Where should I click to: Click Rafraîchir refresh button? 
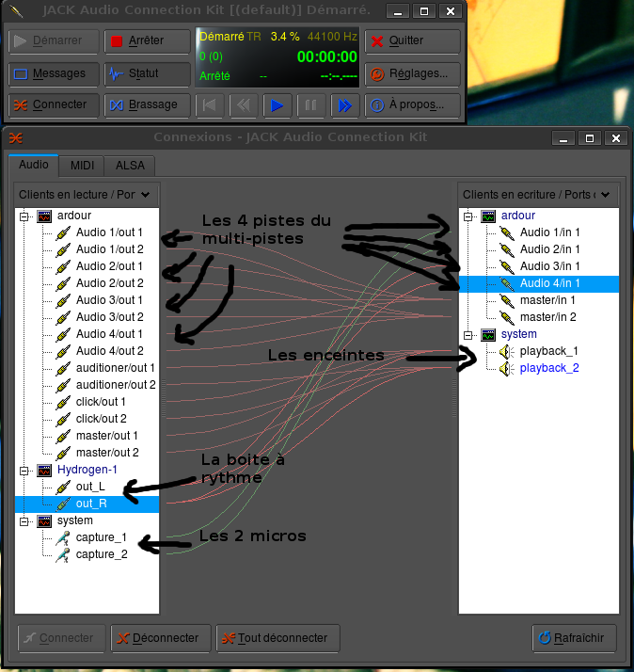tap(574, 638)
